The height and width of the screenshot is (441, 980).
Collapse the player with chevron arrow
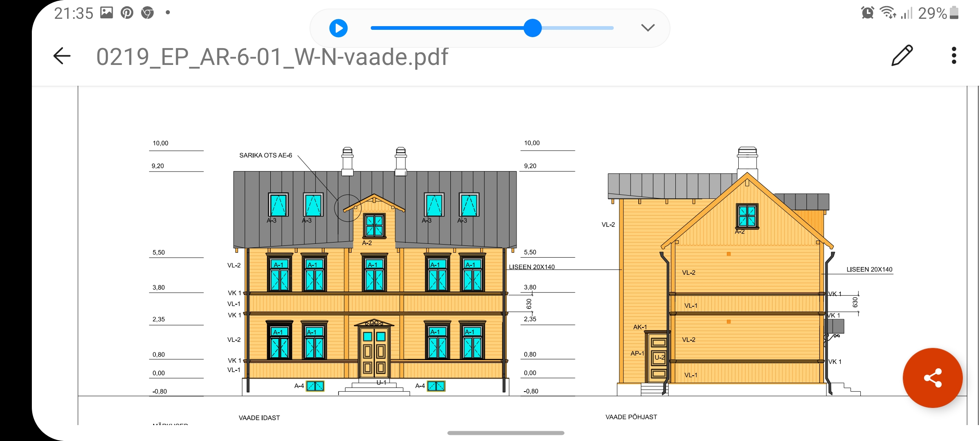(648, 28)
